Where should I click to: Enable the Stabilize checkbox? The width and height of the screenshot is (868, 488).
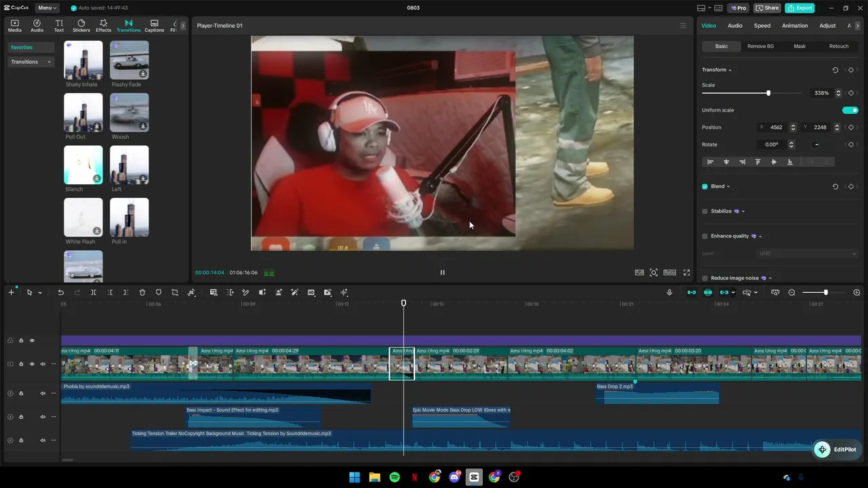(705, 211)
